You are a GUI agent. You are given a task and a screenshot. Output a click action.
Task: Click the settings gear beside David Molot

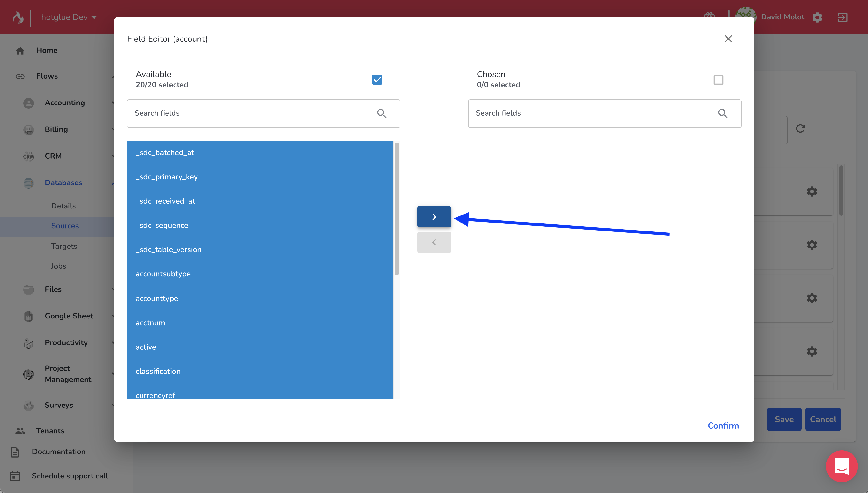pos(817,17)
